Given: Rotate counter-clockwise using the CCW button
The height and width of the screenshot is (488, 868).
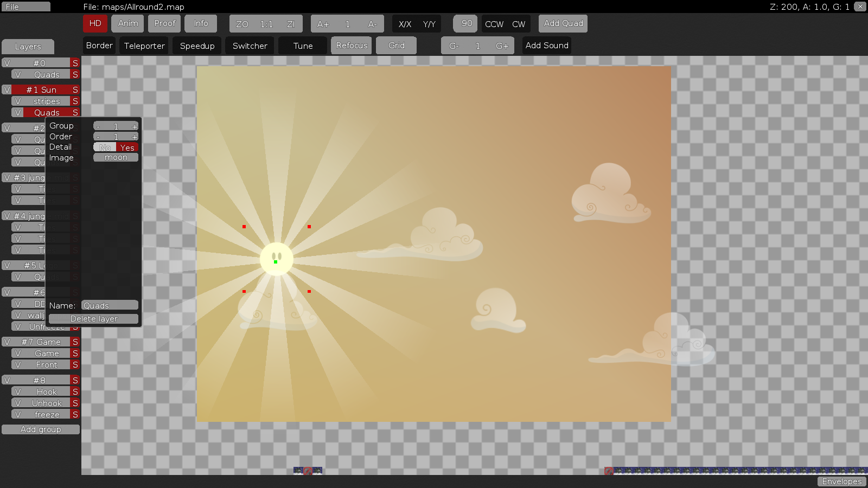Looking at the screenshot, I should point(494,24).
